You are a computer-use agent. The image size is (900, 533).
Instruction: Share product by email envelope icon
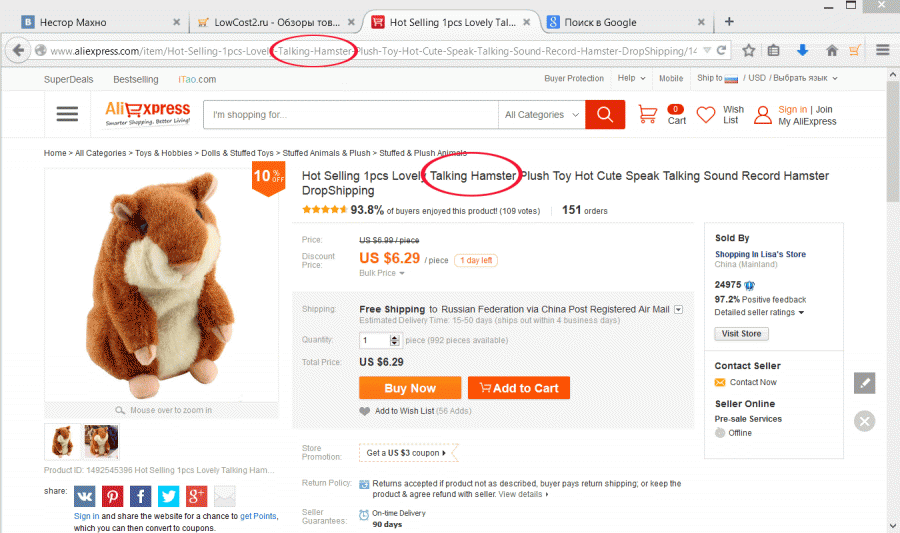pos(224,496)
